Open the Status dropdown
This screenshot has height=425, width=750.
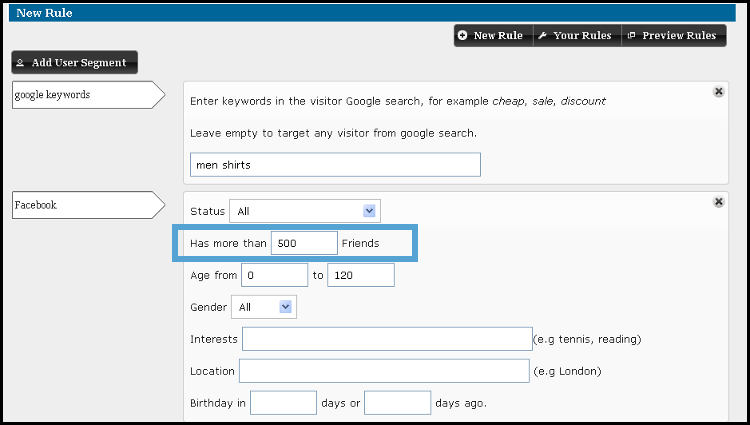[305, 211]
